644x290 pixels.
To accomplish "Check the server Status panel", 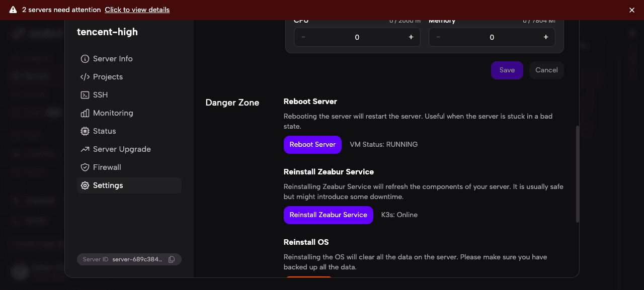I will click(105, 131).
